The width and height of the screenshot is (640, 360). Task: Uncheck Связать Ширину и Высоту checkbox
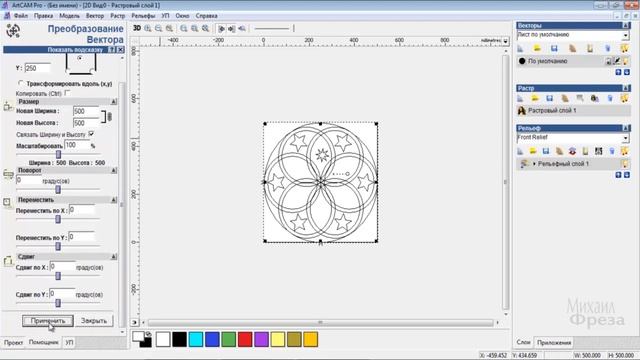click(x=91, y=134)
